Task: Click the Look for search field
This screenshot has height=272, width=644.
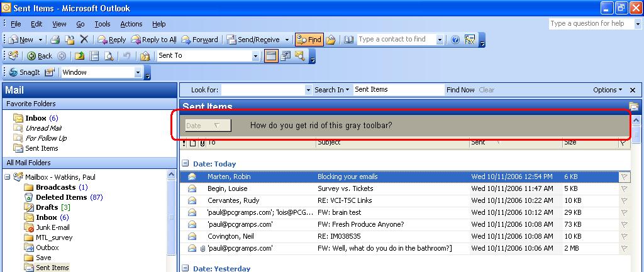Action: click(264, 90)
